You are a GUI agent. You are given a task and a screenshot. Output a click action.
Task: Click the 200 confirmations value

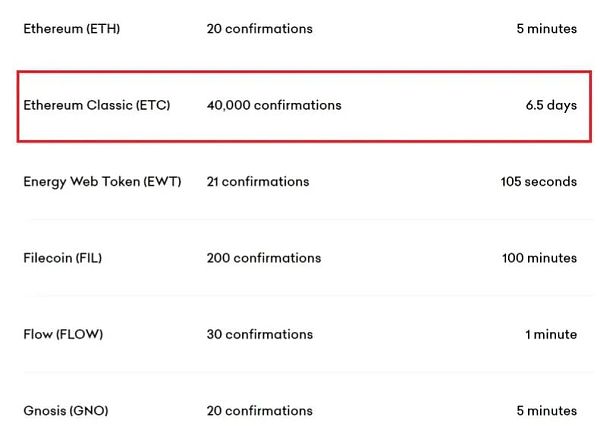(263, 258)
